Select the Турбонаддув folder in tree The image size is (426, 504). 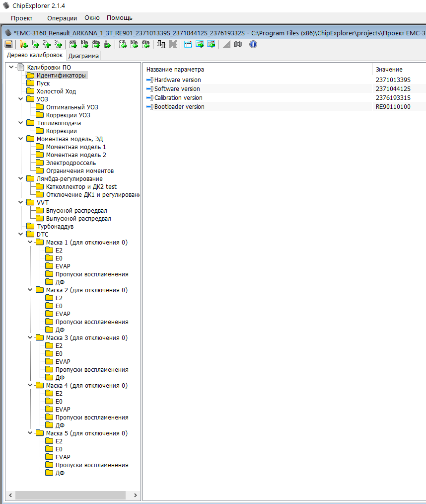55,227
